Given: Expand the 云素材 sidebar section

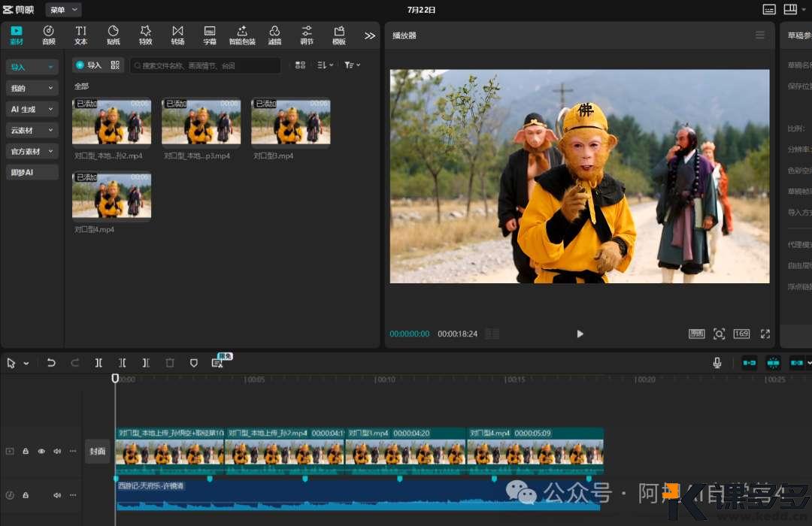Looking at the screenshot, I should (32, 131).
